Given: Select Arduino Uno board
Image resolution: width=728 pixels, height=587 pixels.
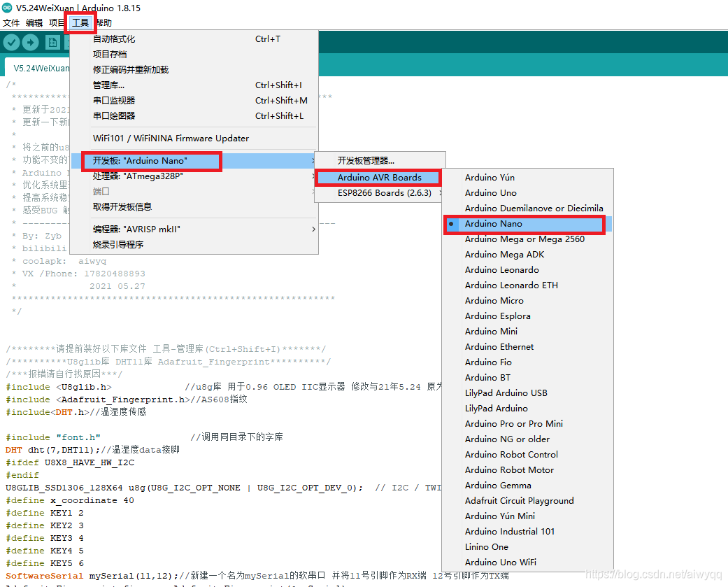Looking at the screenshot, I should (527, 192).
